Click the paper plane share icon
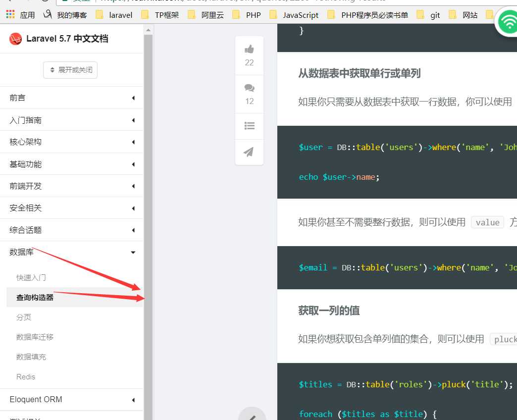The width and height of the screenshot is (517, 420). coord(249,152)
